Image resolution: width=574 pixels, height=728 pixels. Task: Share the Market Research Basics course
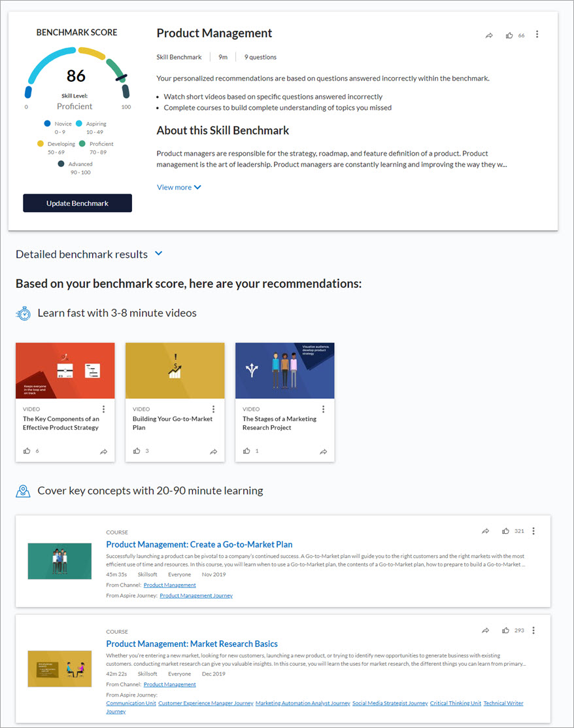click(485, 631)
